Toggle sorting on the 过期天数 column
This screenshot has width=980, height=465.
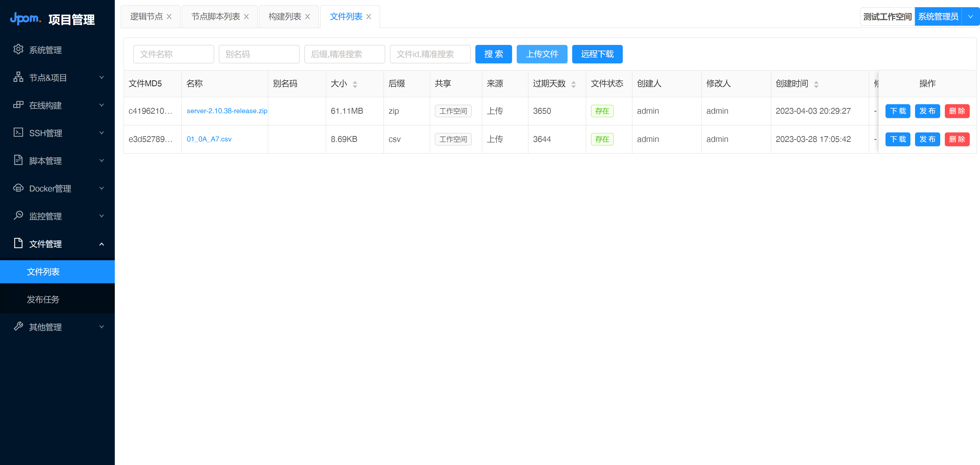[574, 84]
